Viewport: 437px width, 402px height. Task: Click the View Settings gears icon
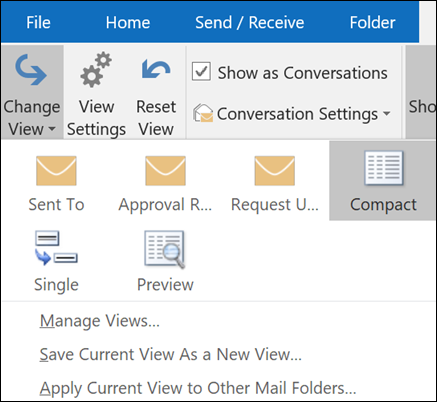96,69
